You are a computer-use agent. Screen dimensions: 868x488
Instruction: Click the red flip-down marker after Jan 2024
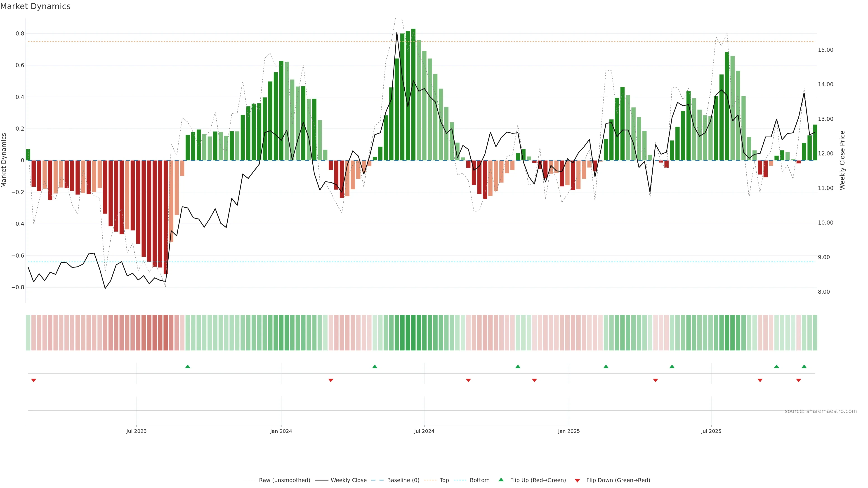pyautogui.click(x=330, y=380)
